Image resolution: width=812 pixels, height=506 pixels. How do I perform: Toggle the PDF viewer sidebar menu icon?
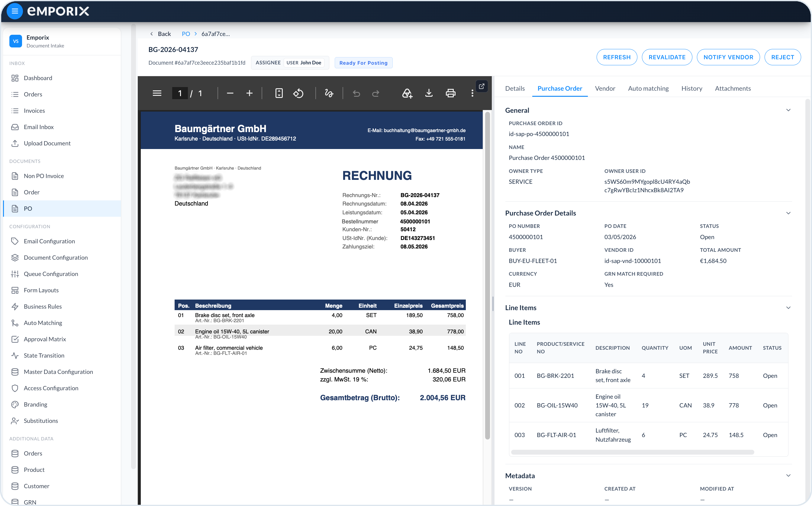[x=157, y=93]
